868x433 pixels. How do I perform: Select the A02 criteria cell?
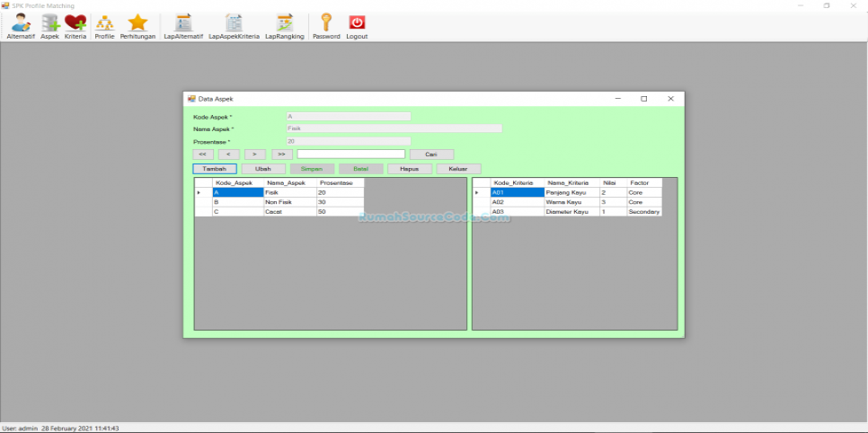point(518,202)
